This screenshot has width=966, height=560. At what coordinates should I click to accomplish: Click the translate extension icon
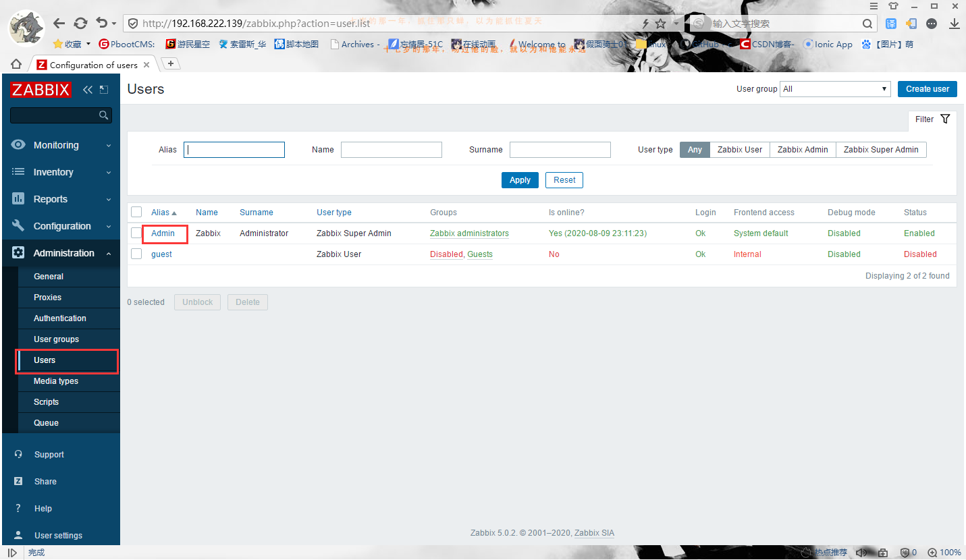click(891, 24)
